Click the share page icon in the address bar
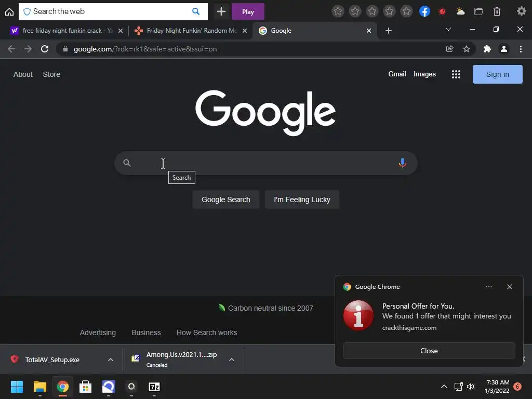Screen dimensions: 532x399 pos(449,49)
